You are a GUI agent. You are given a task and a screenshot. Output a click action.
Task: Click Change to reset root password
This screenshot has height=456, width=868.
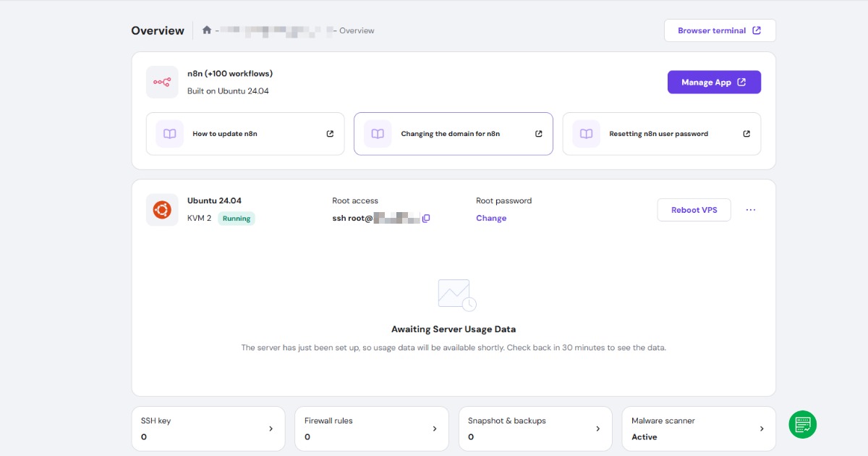[491, 218]
